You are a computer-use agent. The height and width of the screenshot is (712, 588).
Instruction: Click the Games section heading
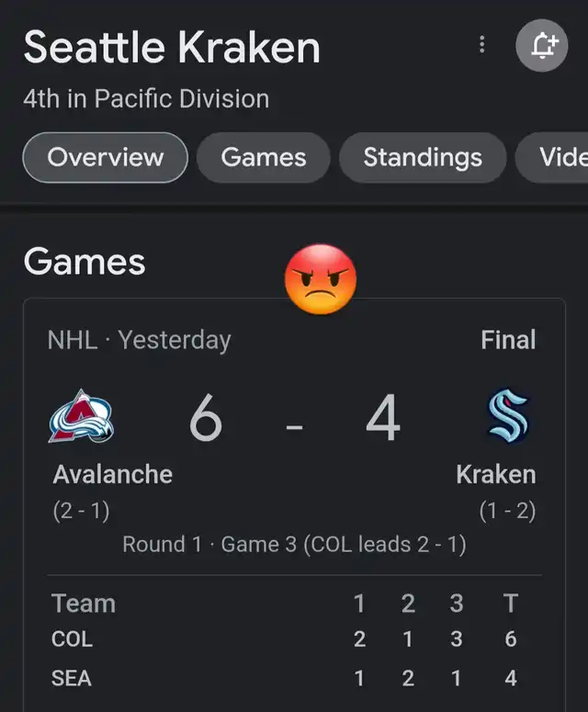pos(85,262)
